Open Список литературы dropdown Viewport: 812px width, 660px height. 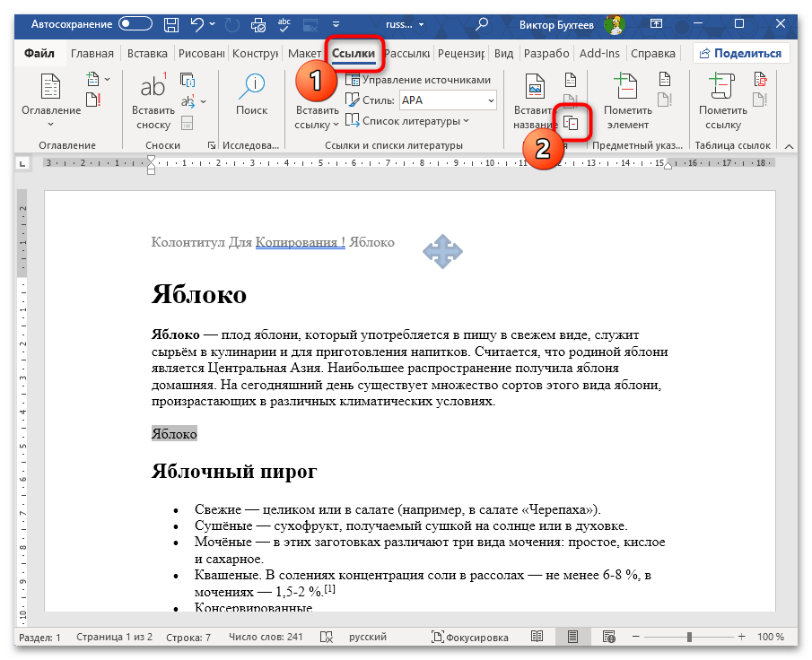(x=407, y=121)
